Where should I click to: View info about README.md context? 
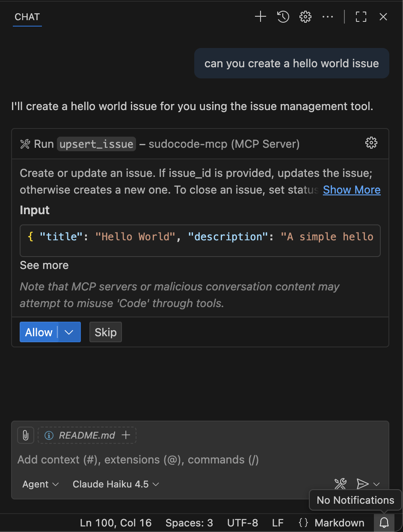pyautogui.click(x=49, y=435)
